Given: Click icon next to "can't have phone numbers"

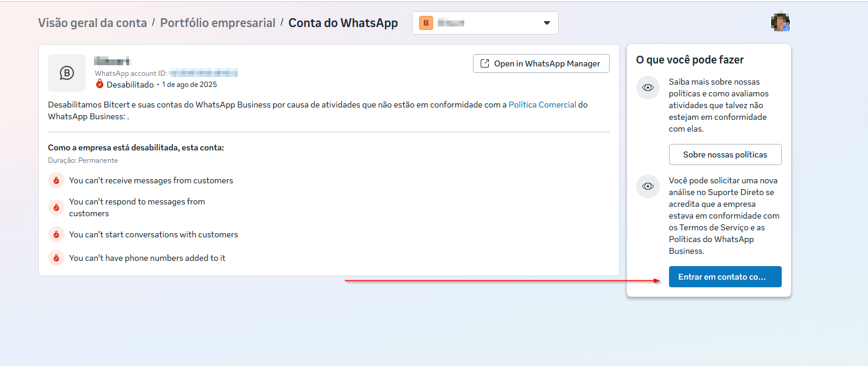Looking at the screenshot, I should pyautogui.click(x=56, y=258).
